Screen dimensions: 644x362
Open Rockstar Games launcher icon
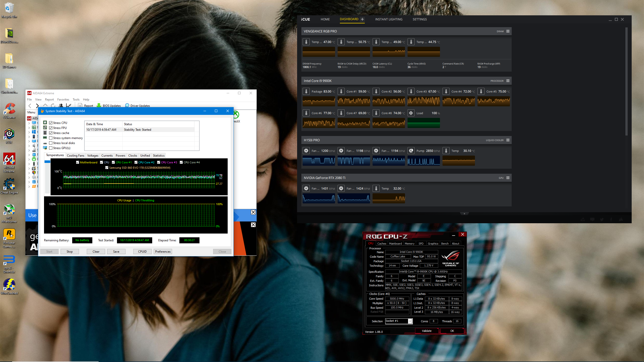9,238
